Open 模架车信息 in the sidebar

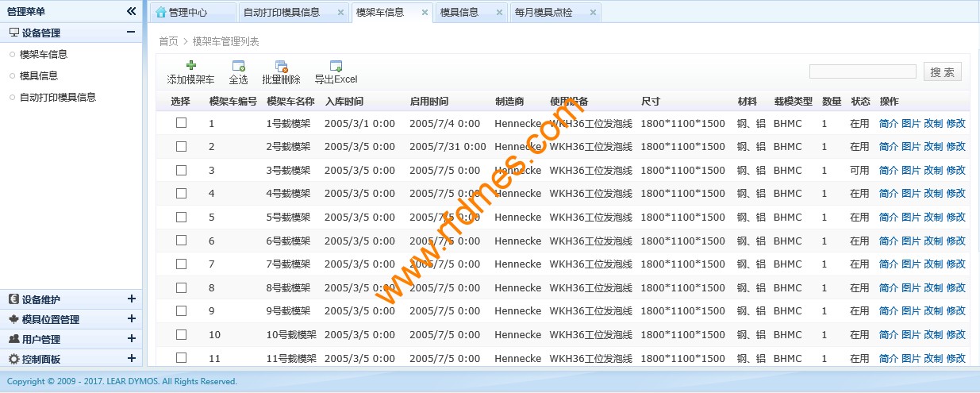[x=44, y=54]
